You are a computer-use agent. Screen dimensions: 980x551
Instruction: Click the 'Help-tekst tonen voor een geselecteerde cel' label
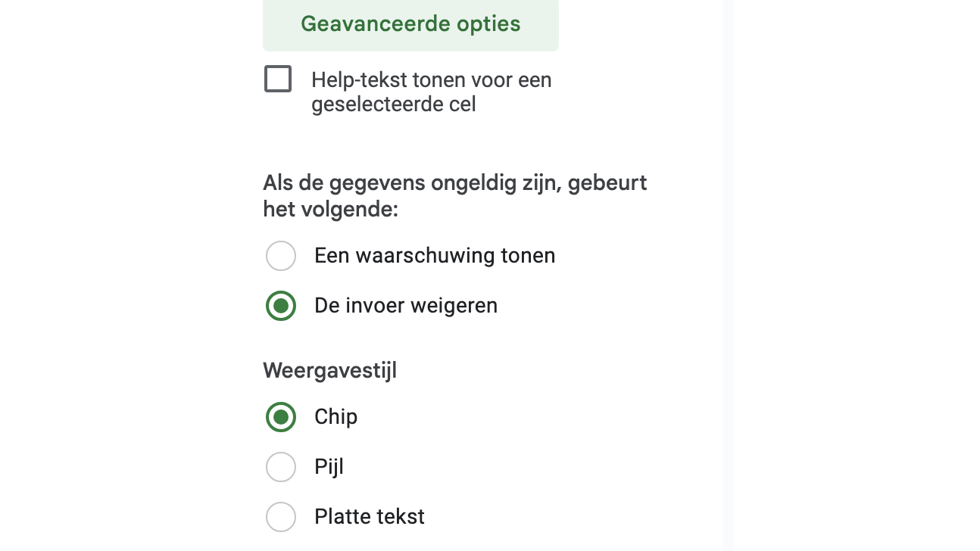coord(431,80)
